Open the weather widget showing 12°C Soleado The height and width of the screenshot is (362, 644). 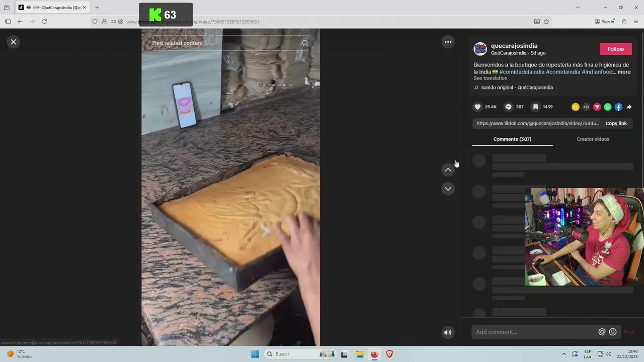tap(19, 354)
